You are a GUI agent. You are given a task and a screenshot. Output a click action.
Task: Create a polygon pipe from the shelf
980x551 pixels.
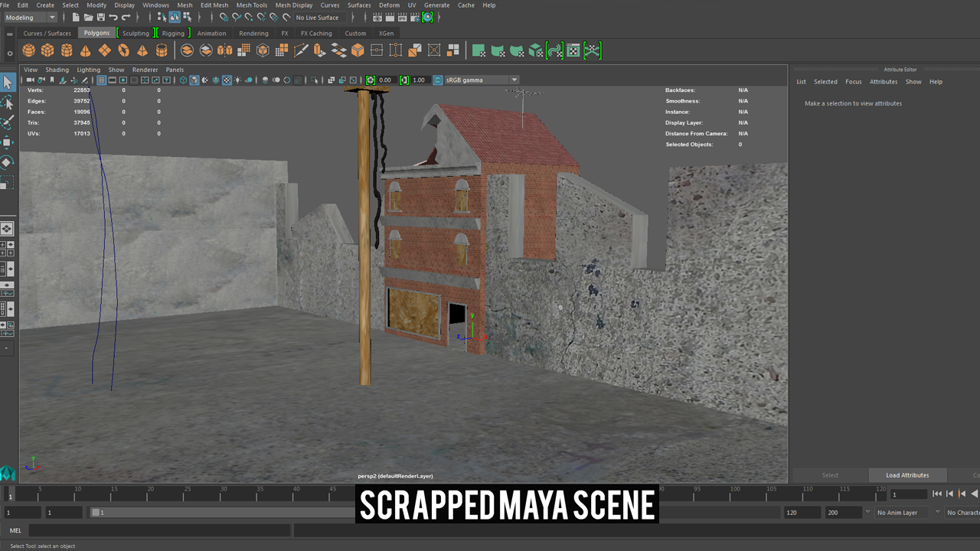[162, 51]
